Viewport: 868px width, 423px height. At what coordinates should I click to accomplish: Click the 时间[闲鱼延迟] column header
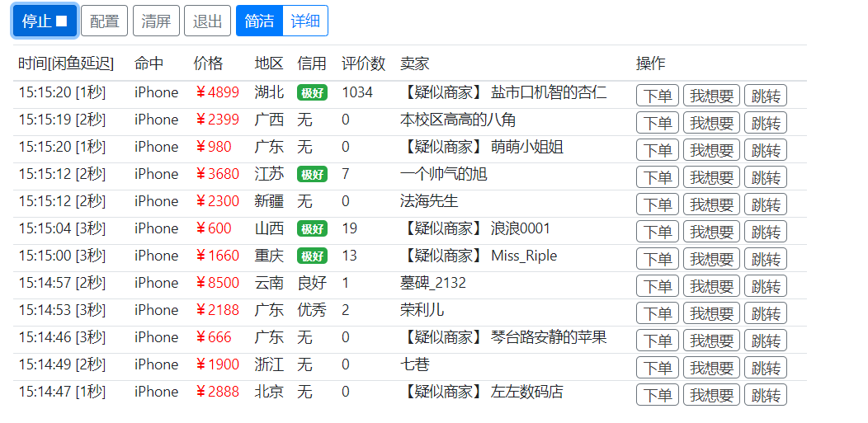[66, 63]
